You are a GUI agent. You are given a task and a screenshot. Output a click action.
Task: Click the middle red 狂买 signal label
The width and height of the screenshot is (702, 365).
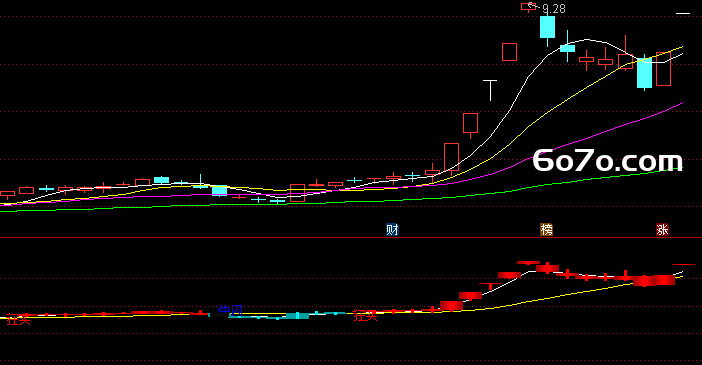[x=365, y=316]
